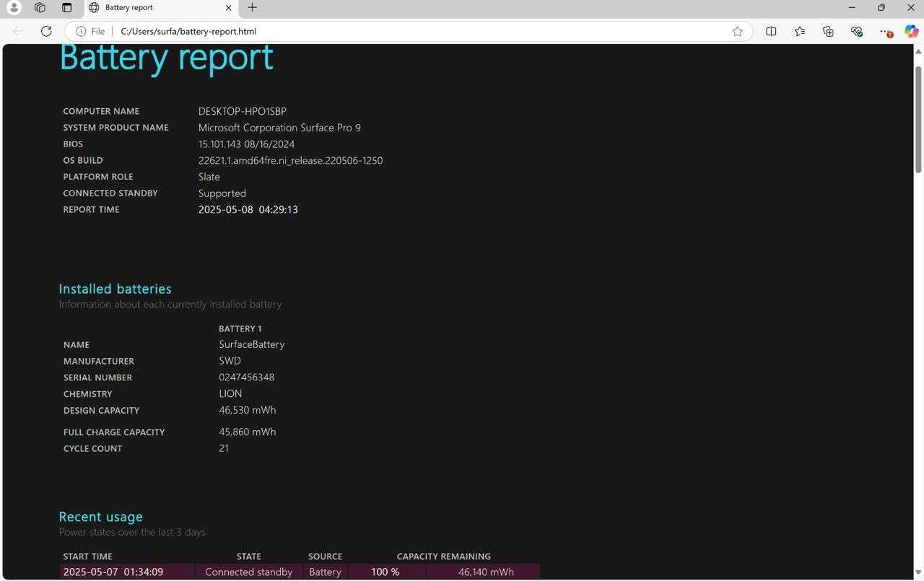
Task: Click the chemistry value "LION"
Action: point(230,393)
